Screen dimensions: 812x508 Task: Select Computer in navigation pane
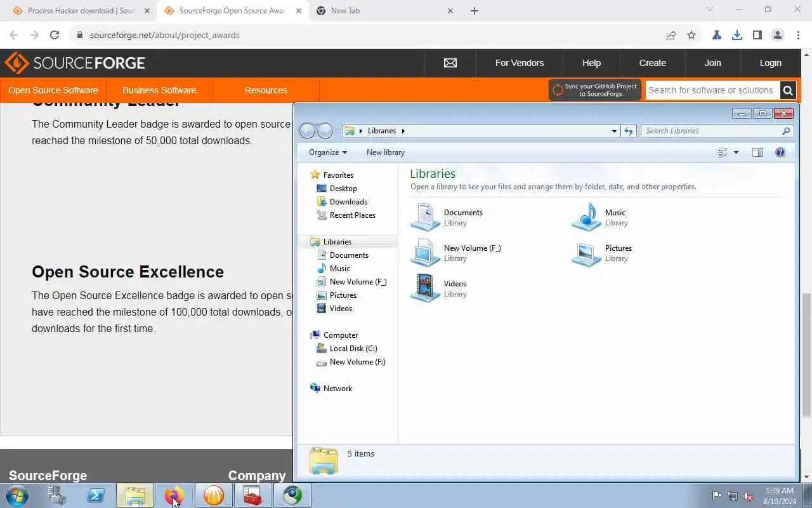[341, 335]
